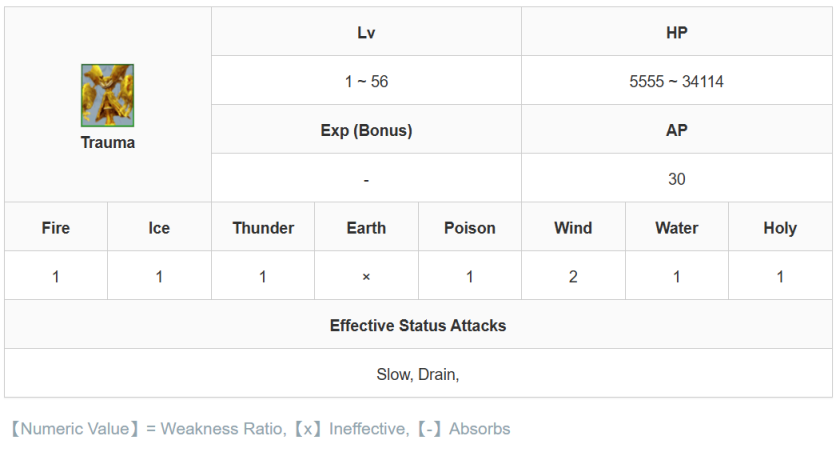Select the Trauma name label
This screenshot has width=840, height=468.
click(108, 142)
